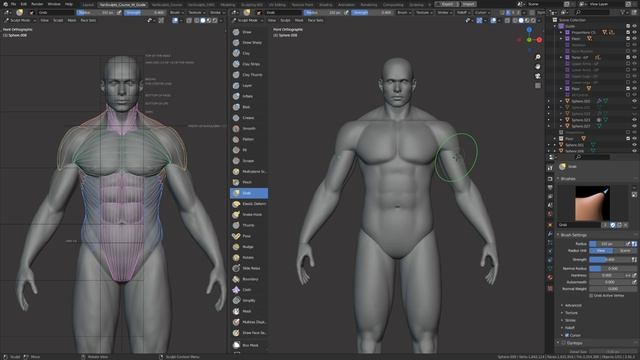Select the Inflate brush
Viewport: 640px width, 360px height.
pyautogui.click(x=249, y=96)
